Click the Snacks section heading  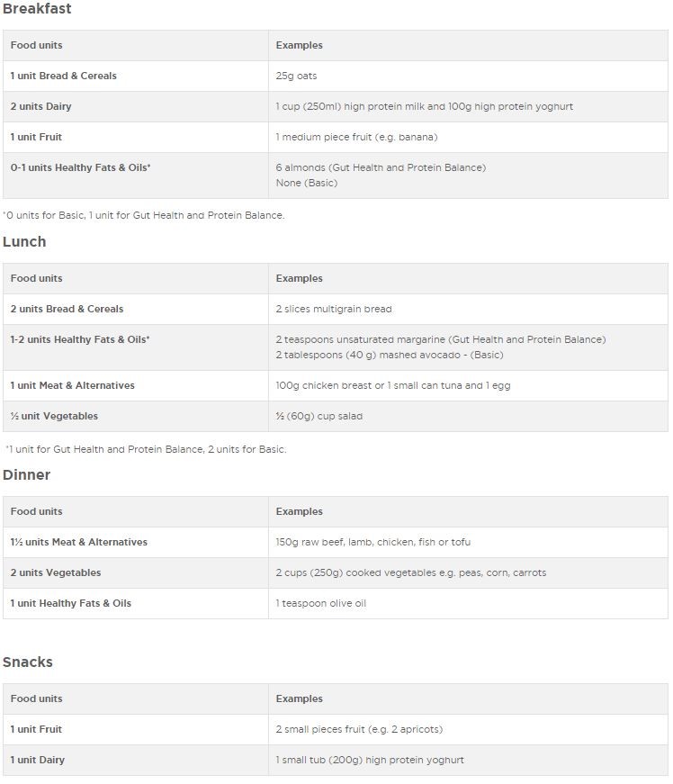[28, 662]
